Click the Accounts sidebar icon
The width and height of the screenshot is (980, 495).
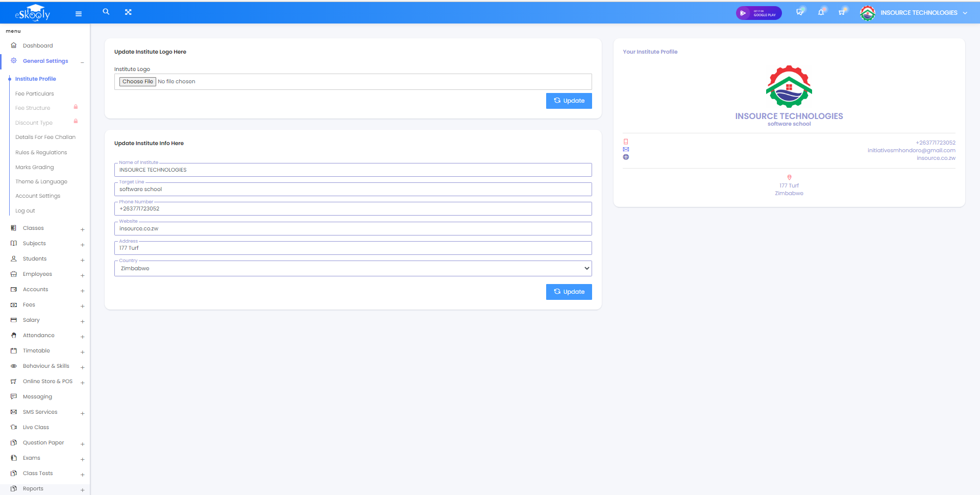click(x=14, y=289)
